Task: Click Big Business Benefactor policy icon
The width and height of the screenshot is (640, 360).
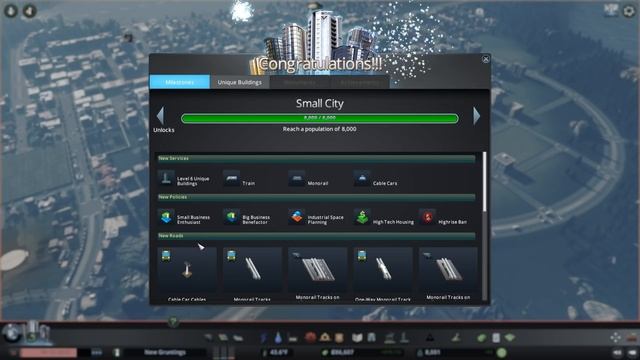Action: (231, 217)
